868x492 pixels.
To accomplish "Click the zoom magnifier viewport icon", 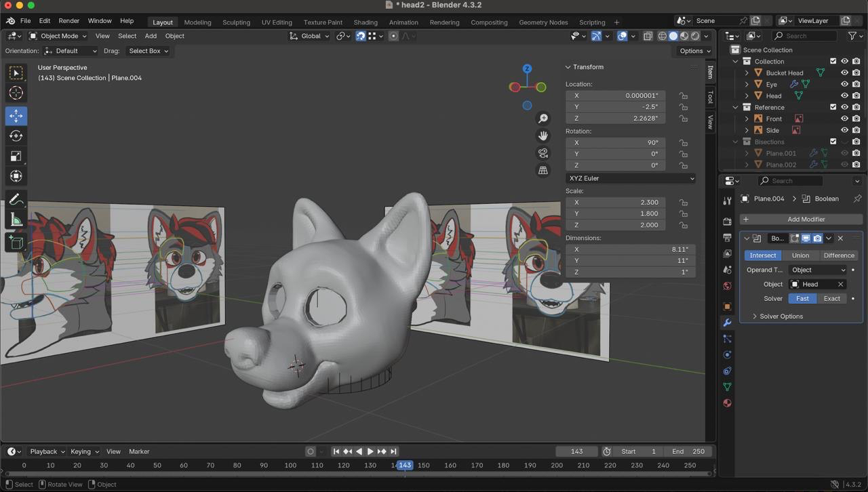I will pos(543,119).
